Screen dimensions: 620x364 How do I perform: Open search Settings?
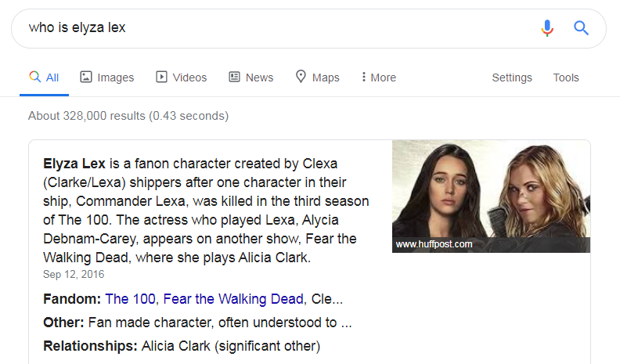[512, 77]
